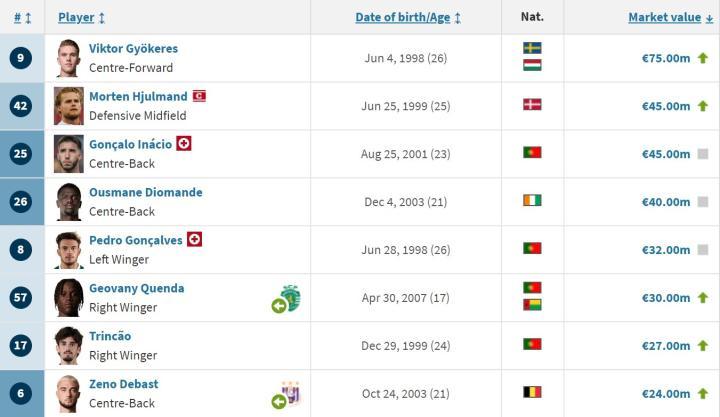This screenshot has width=720, height=417.
Task: Click injury icon beside Gonçalo Inácio
Action: tap(184, 144)
